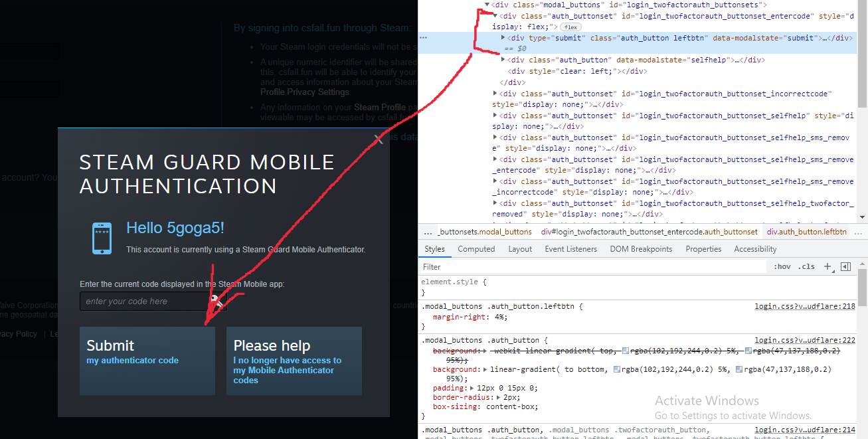Toggle the :hov element state panel
The width and height of the screenshot is (868, 439).
(782, 266)
